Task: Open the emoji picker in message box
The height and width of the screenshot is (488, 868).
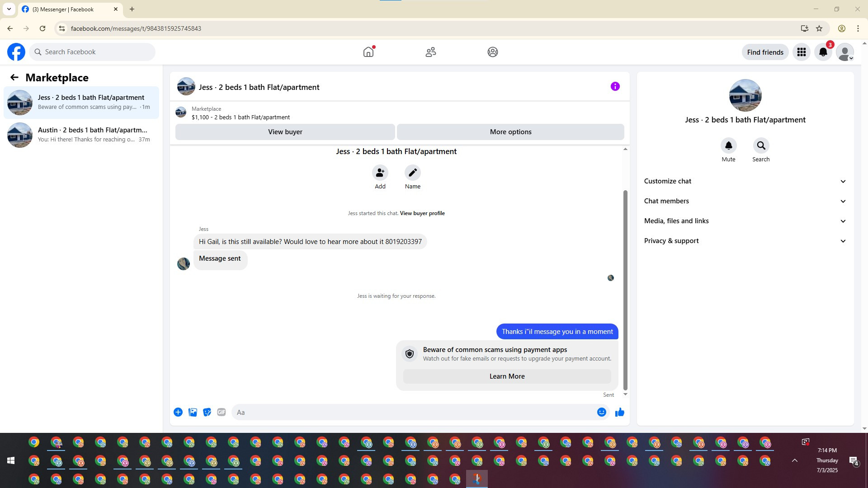Action: point(601,412)
